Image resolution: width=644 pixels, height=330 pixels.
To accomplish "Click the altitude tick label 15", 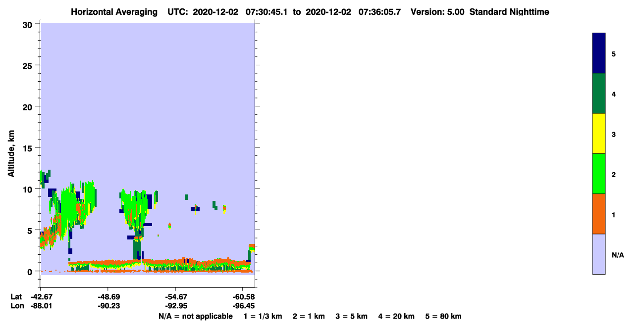I will click(28, 148).
